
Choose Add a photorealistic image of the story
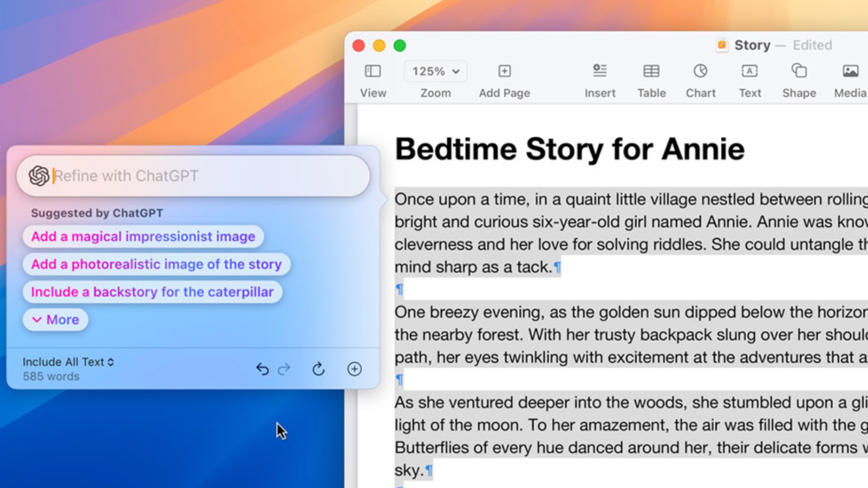point(156,264)
